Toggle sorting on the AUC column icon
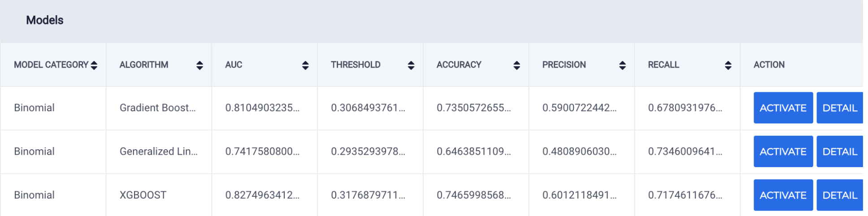This screenshot has width=868, height=216. 305,65
